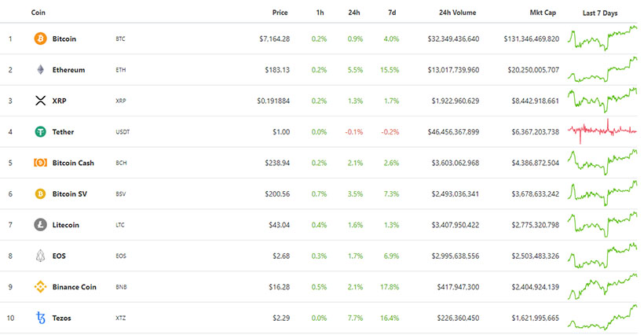Open the Binance Coin name link
Image resolution: width=644 pixels, height=335 pixels.
(76, 287)
